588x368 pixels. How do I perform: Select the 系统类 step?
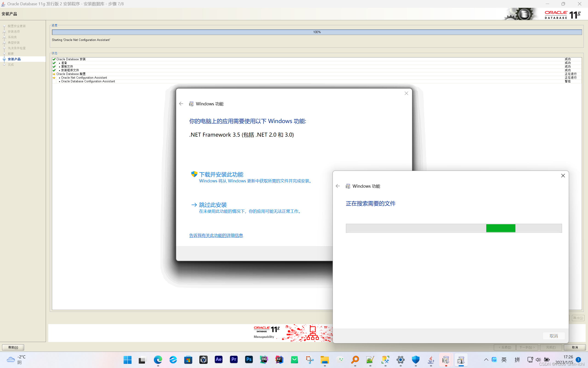(x=12, y=37)
